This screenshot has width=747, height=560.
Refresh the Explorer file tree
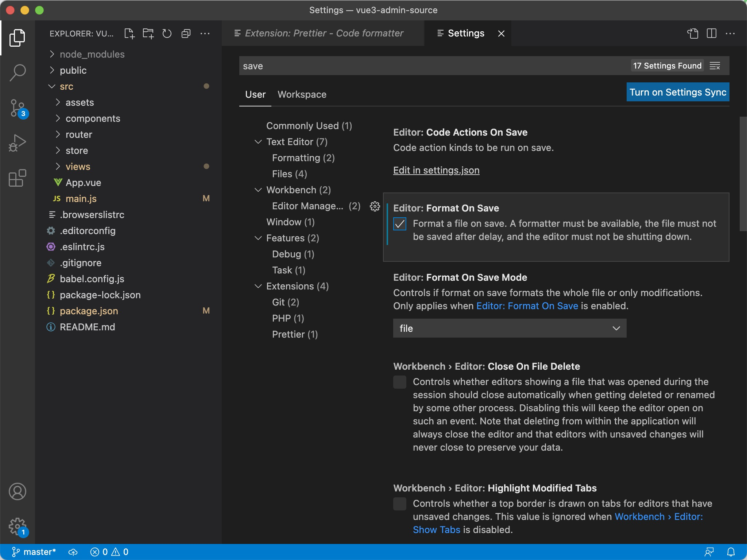167,34
